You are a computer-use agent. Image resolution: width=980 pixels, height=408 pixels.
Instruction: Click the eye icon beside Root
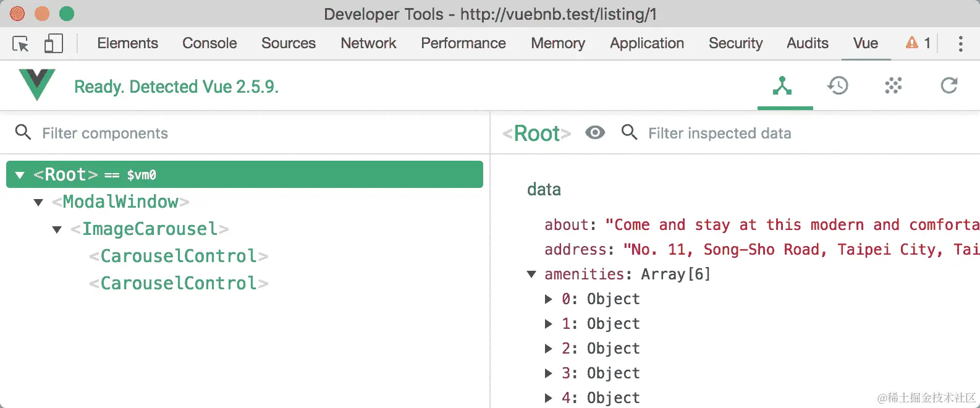(595, 133)
